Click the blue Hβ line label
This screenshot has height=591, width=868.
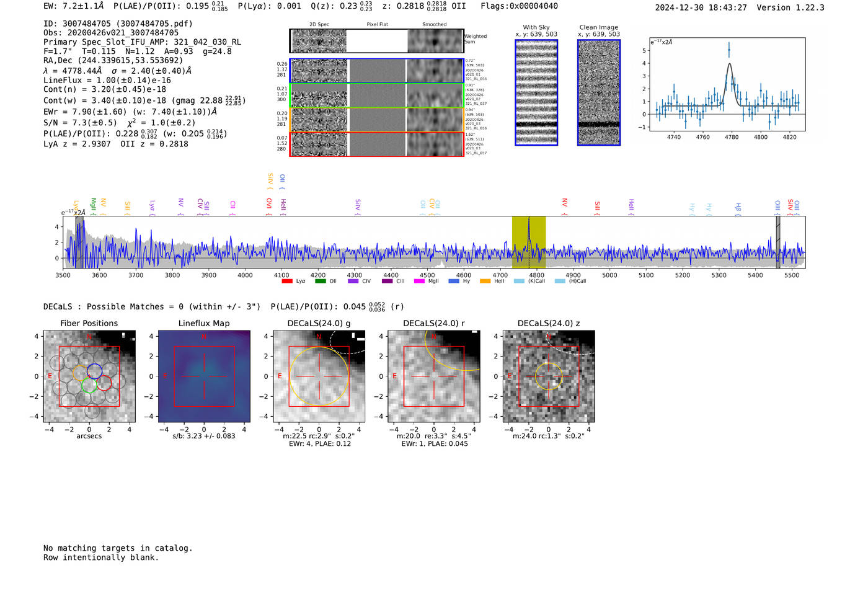click(x=738, y=207)
